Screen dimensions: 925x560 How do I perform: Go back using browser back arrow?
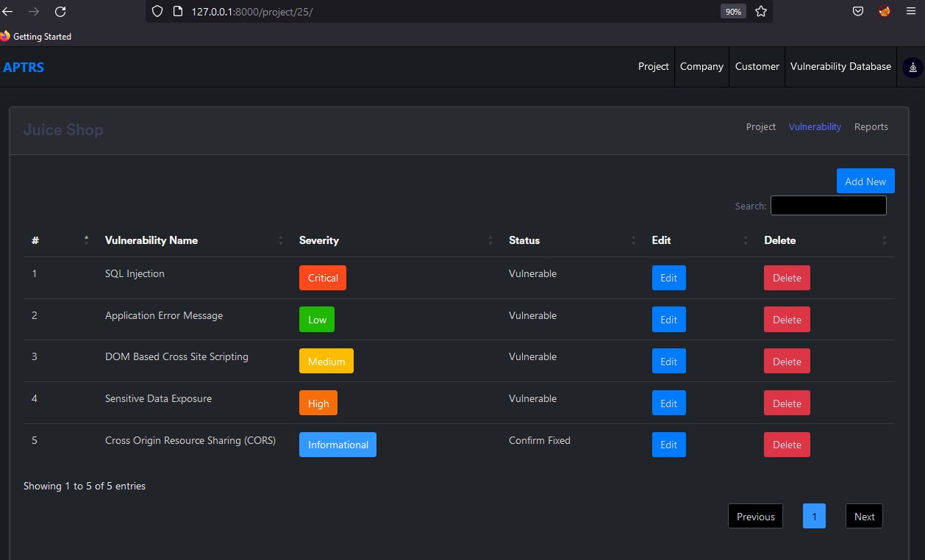[7, 11]
